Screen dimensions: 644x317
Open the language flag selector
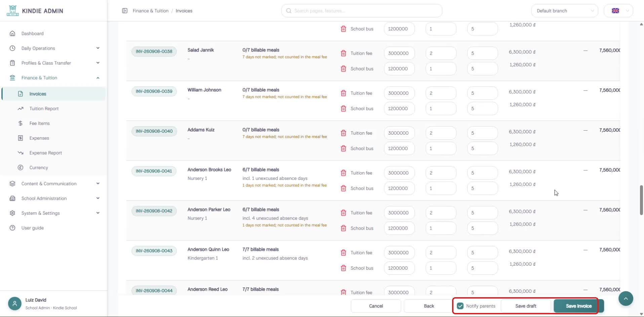[618, 11]
